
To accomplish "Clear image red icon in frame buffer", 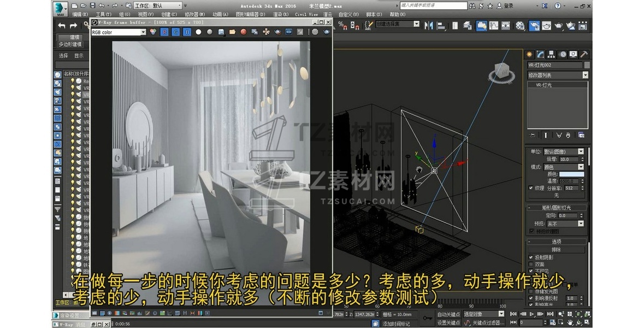I will click(244, 32).
